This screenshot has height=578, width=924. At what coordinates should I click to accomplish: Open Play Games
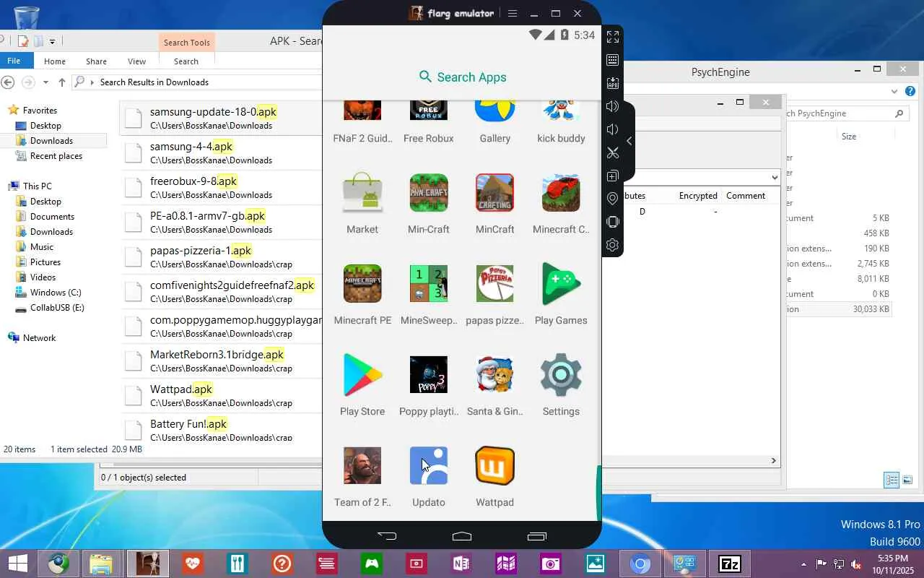click(561, 295)
